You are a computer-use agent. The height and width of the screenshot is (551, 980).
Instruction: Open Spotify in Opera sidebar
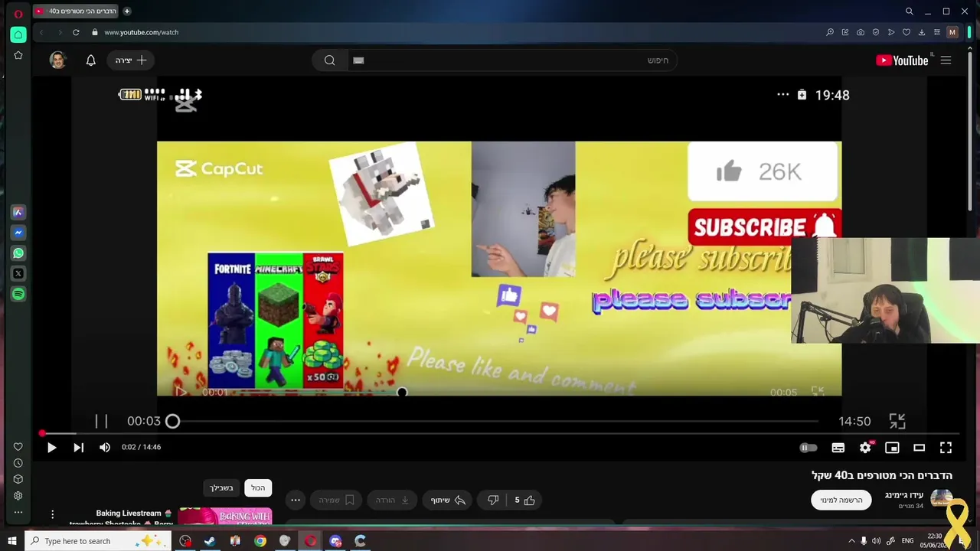pos(18,294)
